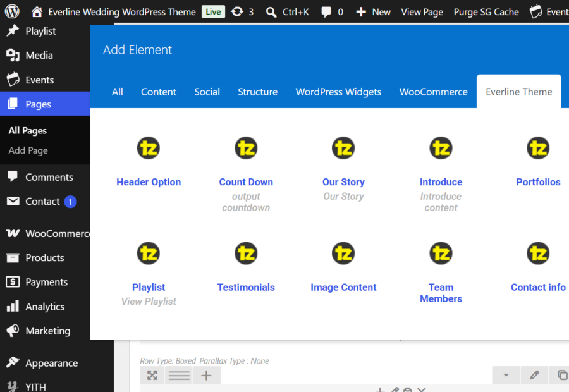Open the comments bubble in the admin bar
The width and height of the screenshot is (569, 392).
(326, 12)
